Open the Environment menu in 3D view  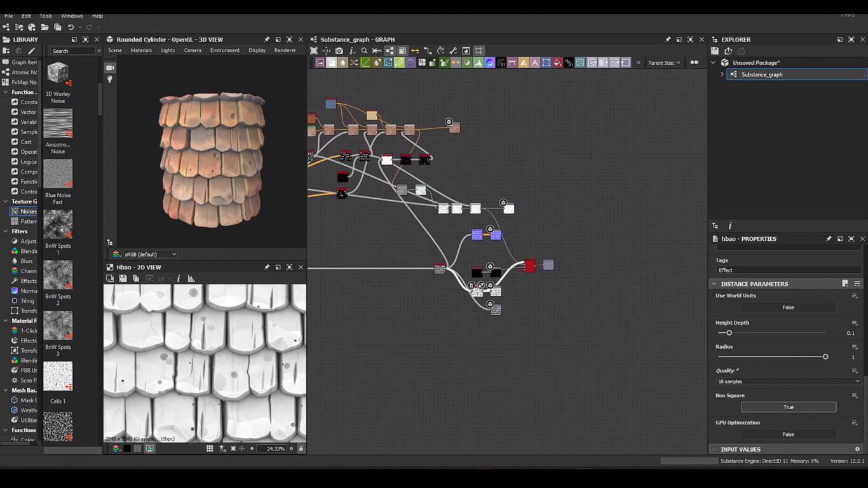225,50
